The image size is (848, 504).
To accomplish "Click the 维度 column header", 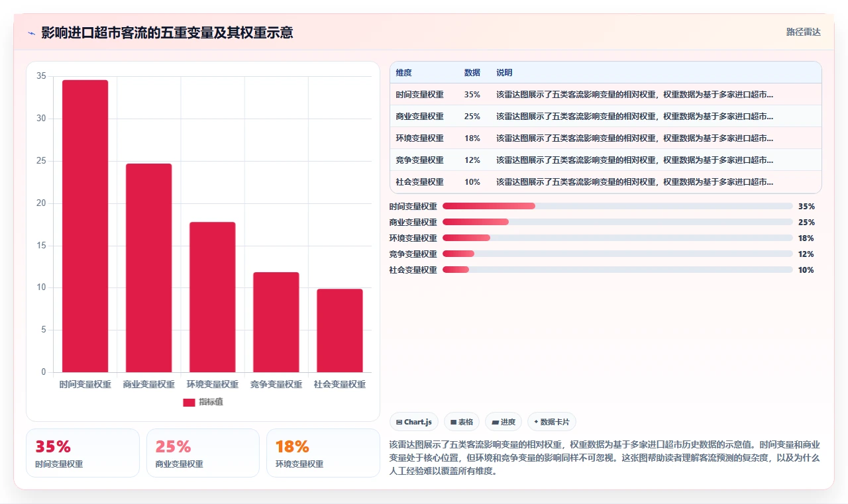I will [x=403, y=73].
